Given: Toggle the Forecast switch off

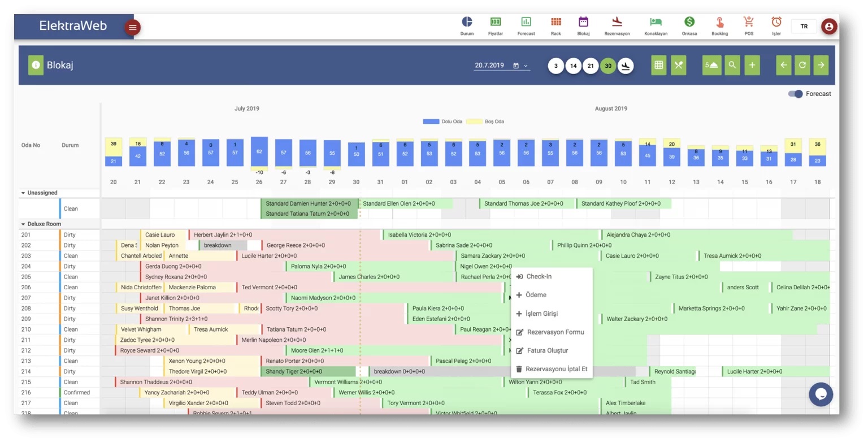Looking at the screenshot, I should 796,94.
